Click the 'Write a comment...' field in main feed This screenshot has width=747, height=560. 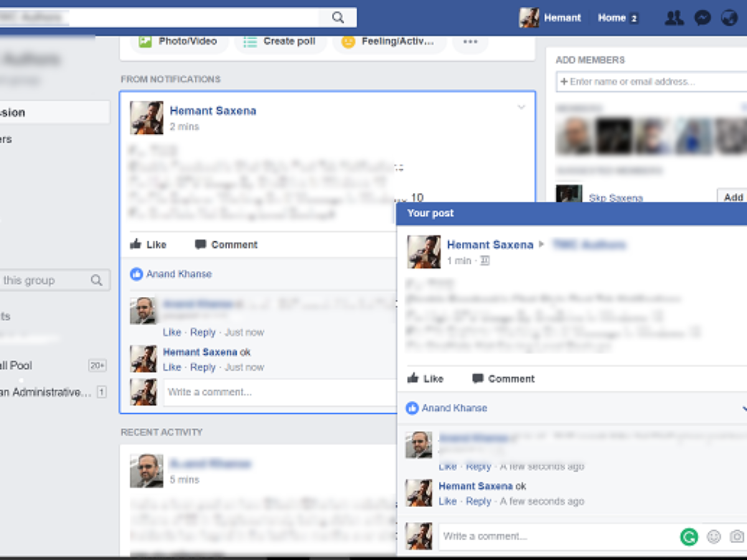point(280,392)
